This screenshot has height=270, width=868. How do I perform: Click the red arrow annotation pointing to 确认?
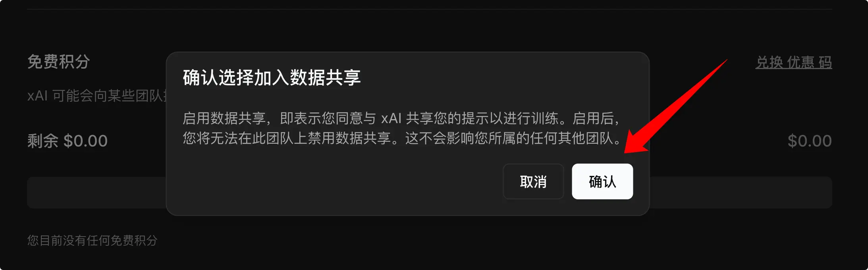tap(675, 106)
